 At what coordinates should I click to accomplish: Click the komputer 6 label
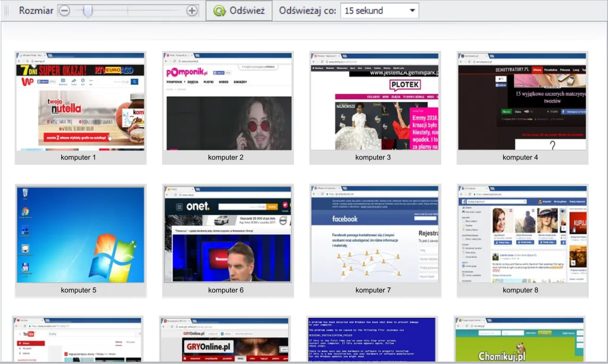click(226, 290)
